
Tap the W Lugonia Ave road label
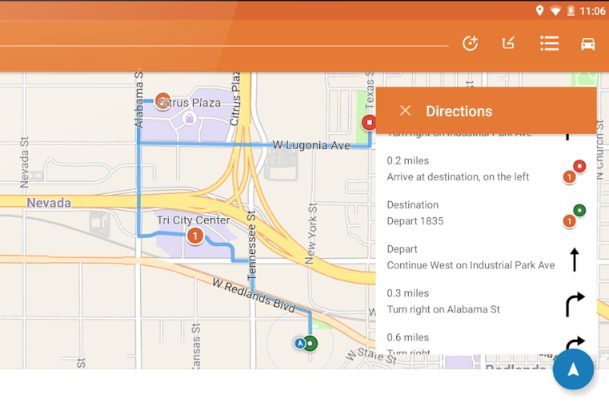311,146
